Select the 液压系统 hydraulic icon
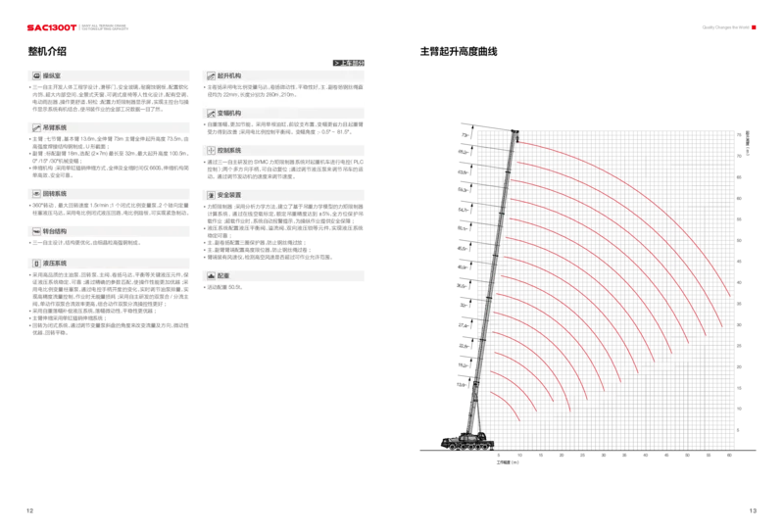Image resolution: width=784 pixels, height=532 pixels. pyautogui.click(x=36, y=264)
